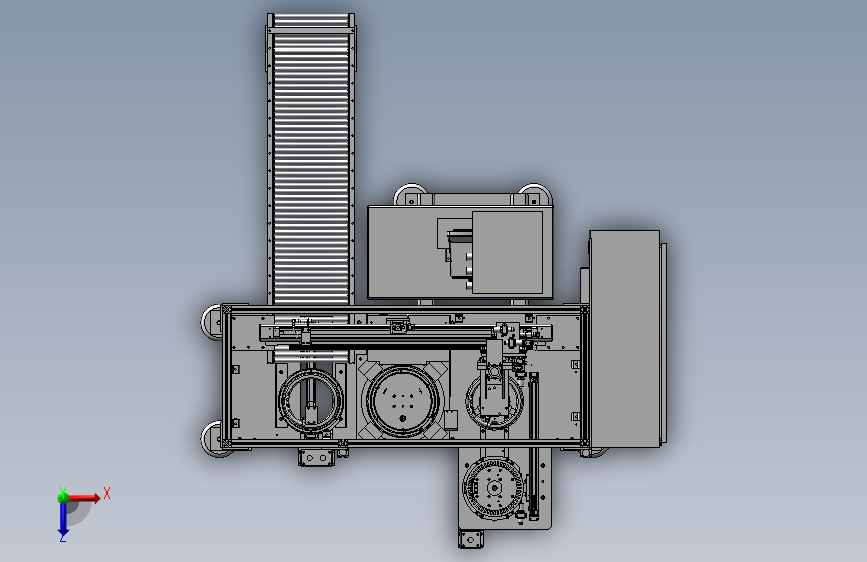Select the horizontal linear rail gantry beam

point(405,332)
